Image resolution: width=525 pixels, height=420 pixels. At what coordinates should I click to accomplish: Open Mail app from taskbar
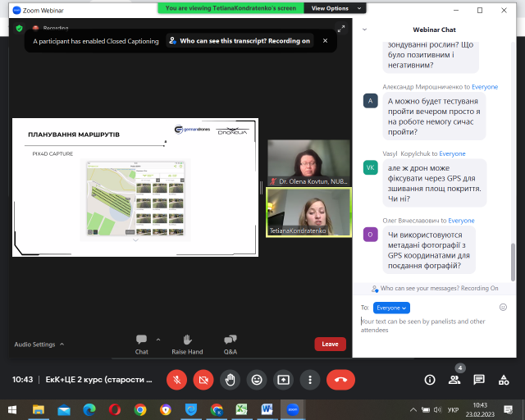64,409
